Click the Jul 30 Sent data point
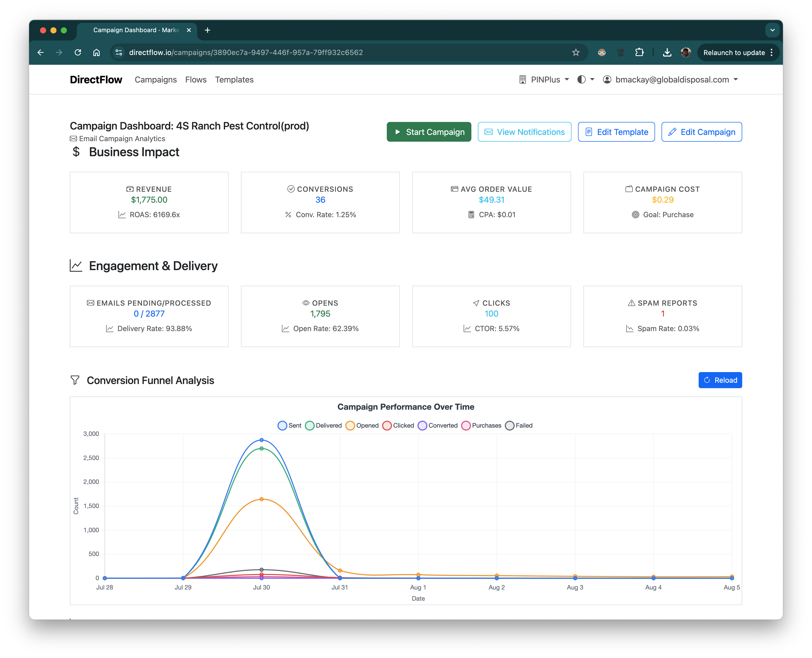Image resolution: width=812 pixels, height=658 pixels. click(x=262, y=440)
